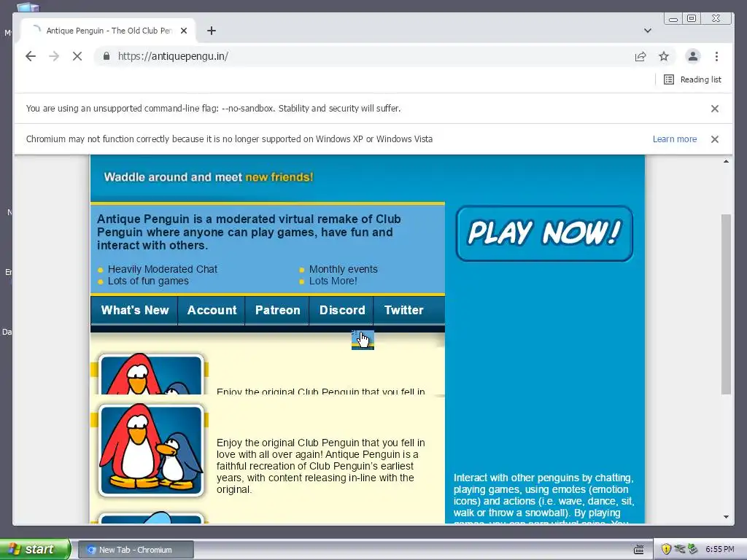Click the security shield tray icon
Image resolution: width=747 pixels, height=560 pixels.
pyautogui.click(x=667, y=549)
